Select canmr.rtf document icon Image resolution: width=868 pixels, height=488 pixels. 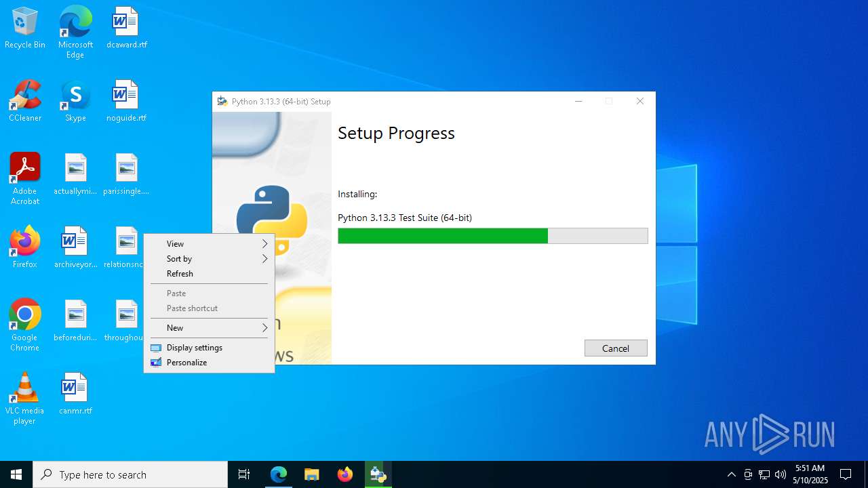click(x=75, y=394)
